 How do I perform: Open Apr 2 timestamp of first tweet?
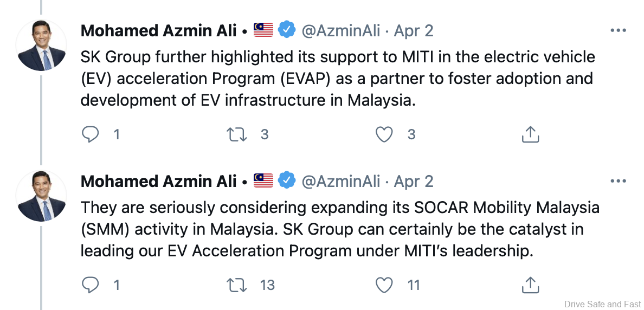[x=414, y=31]
